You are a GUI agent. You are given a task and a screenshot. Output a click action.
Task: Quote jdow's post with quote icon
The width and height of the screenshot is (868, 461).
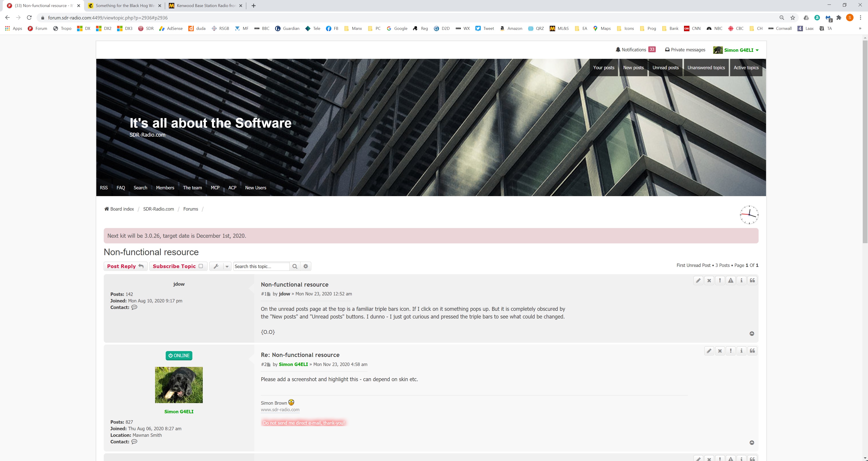(x=752, y=280)
